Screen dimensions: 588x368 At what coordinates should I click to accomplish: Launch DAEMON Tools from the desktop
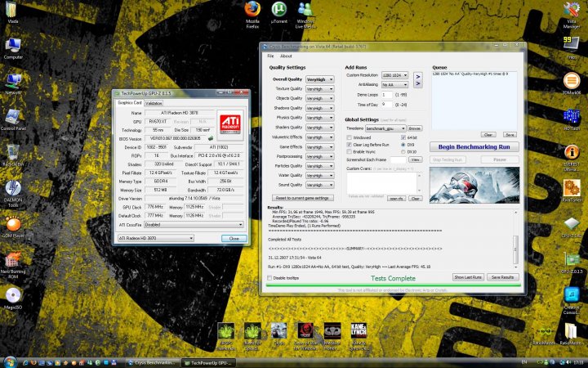click(x=13, y=194)
